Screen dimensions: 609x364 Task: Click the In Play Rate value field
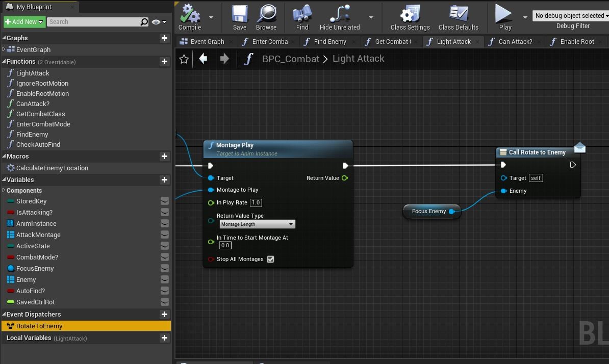click(256, 202)
